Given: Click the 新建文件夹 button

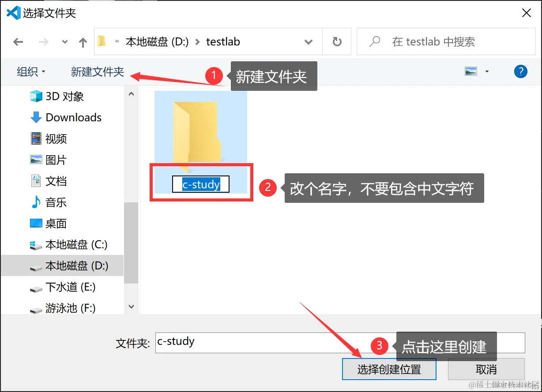Looking at the screenshot, I should click(x=97, y=71).
